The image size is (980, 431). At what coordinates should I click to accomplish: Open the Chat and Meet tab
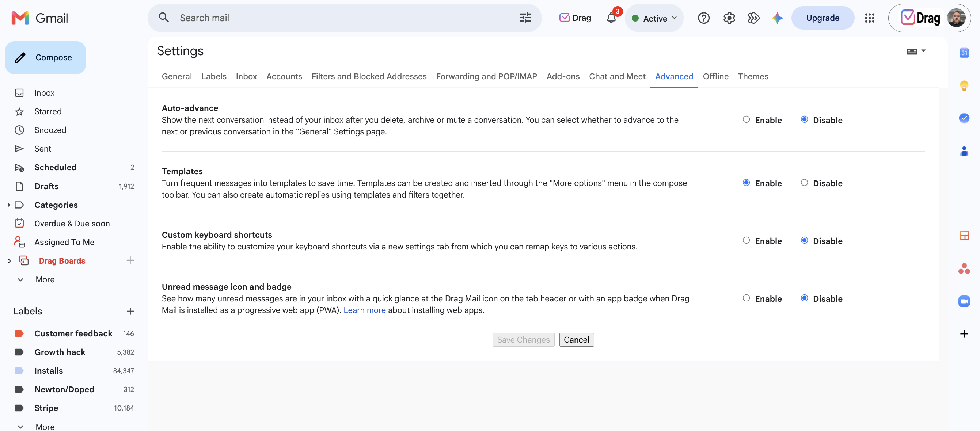tap(617, 76)
